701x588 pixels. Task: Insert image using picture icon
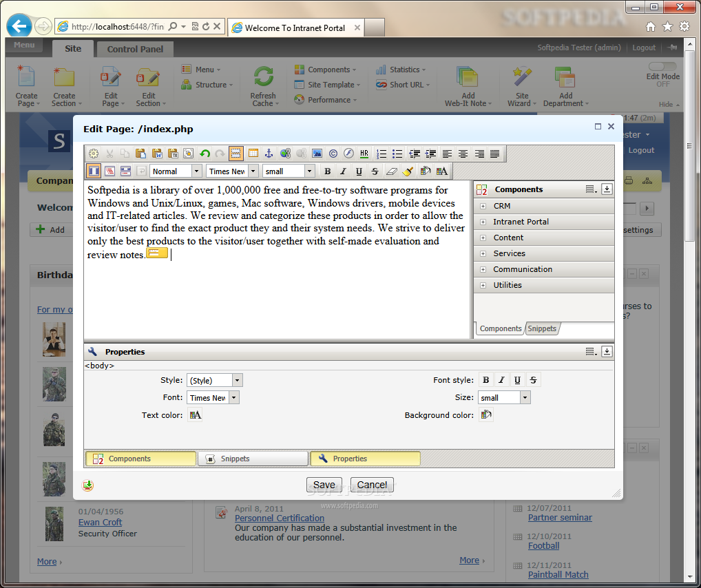317,154
